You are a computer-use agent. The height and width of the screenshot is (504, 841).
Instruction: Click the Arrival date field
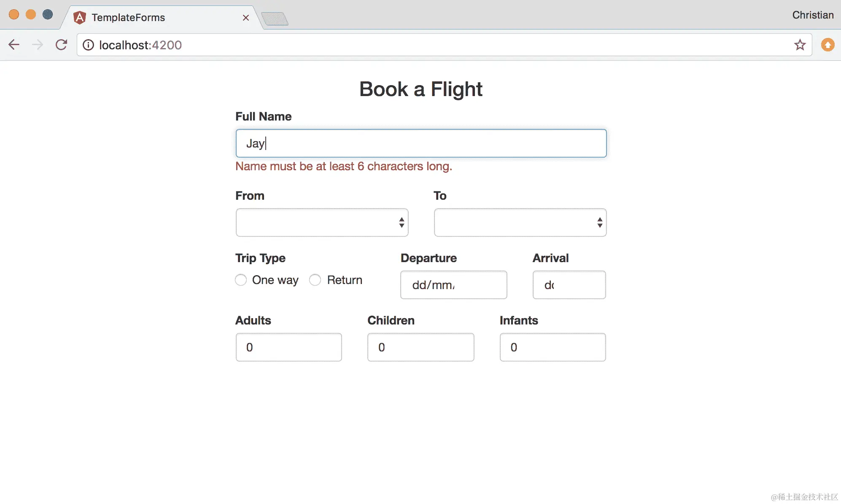coord(569,285)
